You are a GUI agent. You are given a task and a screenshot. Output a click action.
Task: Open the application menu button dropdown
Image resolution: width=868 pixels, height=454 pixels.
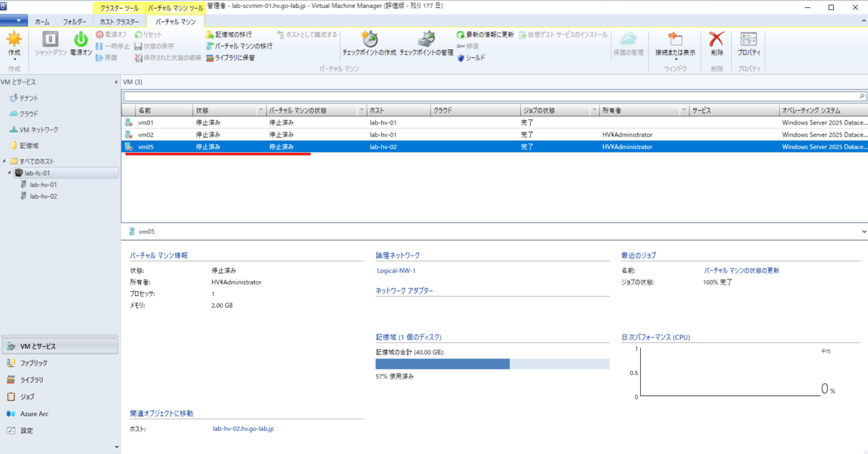pos(14,21)
